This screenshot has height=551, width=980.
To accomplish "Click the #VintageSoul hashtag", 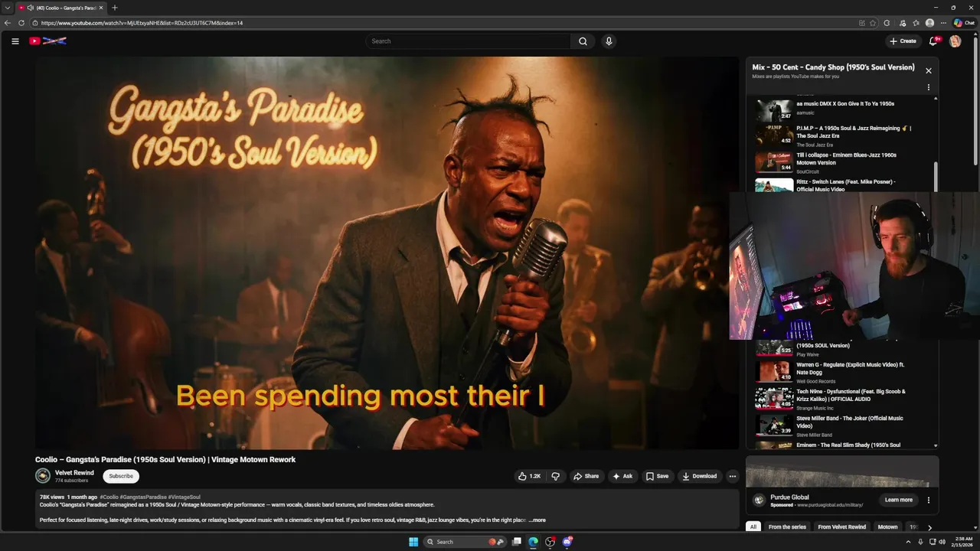I will tap(185, 497).
